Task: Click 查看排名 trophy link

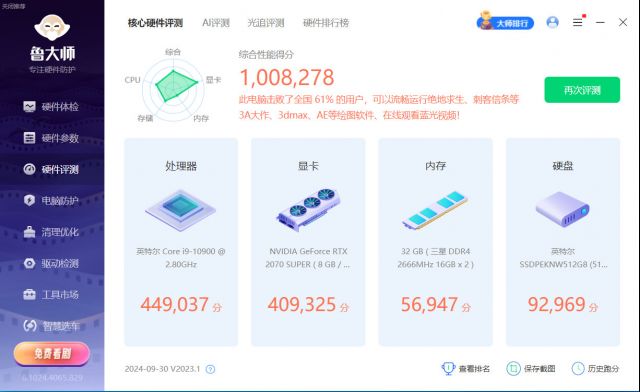Action: pos(466,369)
